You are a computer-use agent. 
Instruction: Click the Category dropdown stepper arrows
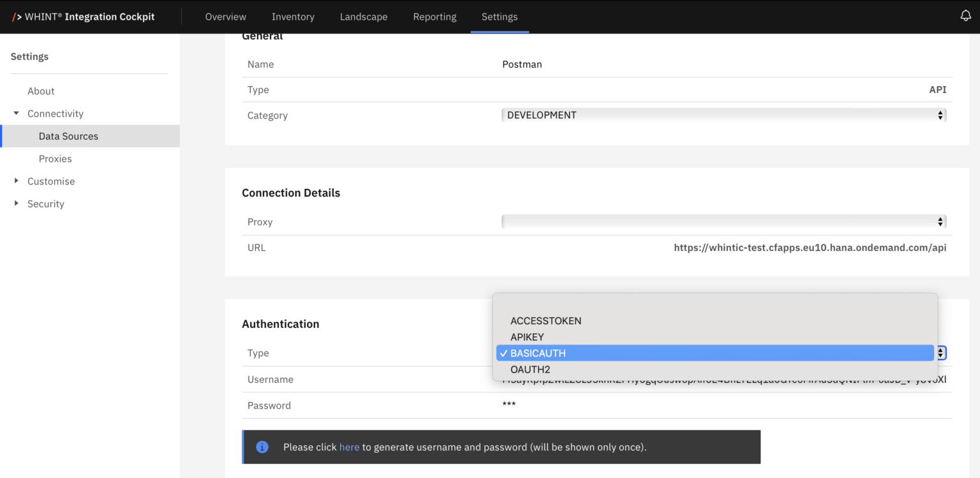[x=939, y=115]
